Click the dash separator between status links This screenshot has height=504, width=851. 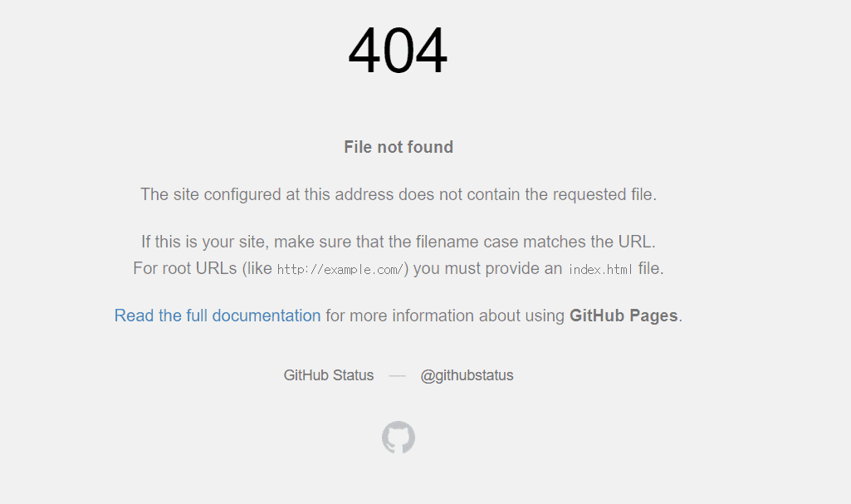[398, 375]
